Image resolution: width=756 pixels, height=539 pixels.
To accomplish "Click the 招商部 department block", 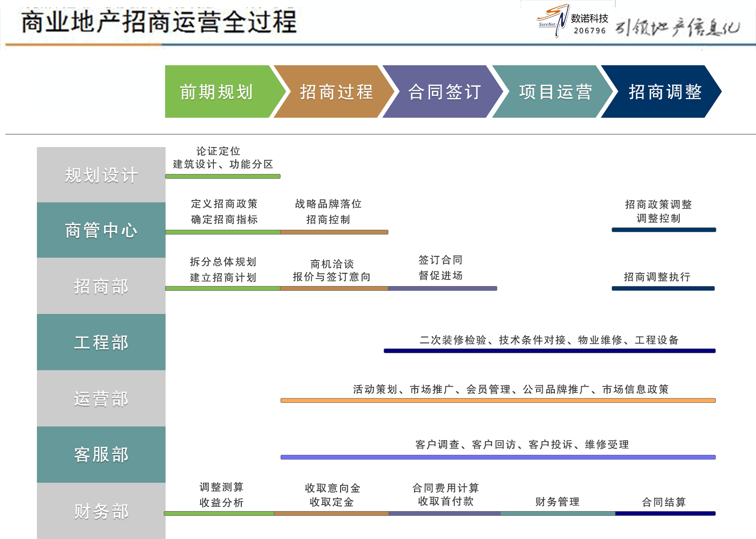I will point(101,286).
